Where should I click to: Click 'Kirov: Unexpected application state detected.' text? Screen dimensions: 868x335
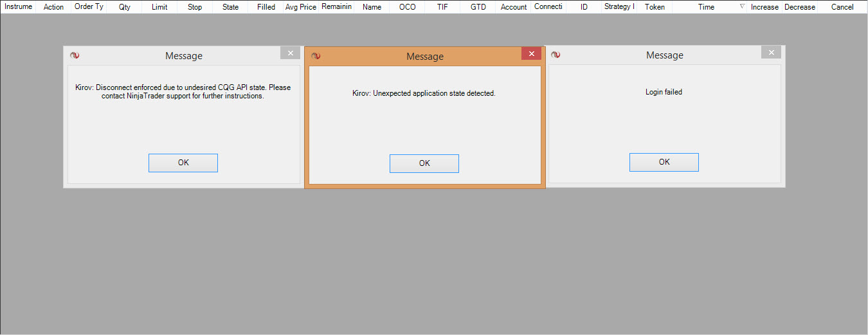[424, 93]
